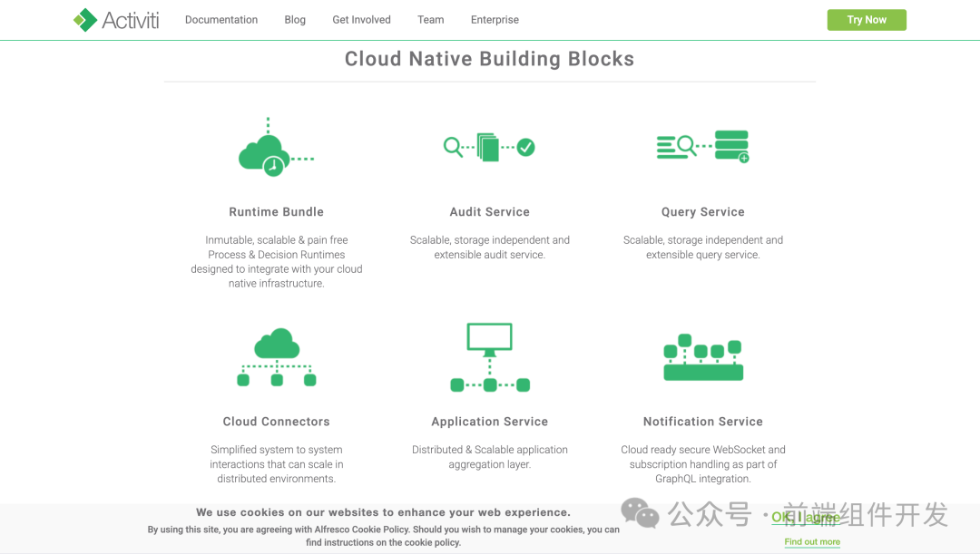This screenshot has height=554, width=980.
Task: Click 'extensible audit service.' description text
Action: point(489,255)
